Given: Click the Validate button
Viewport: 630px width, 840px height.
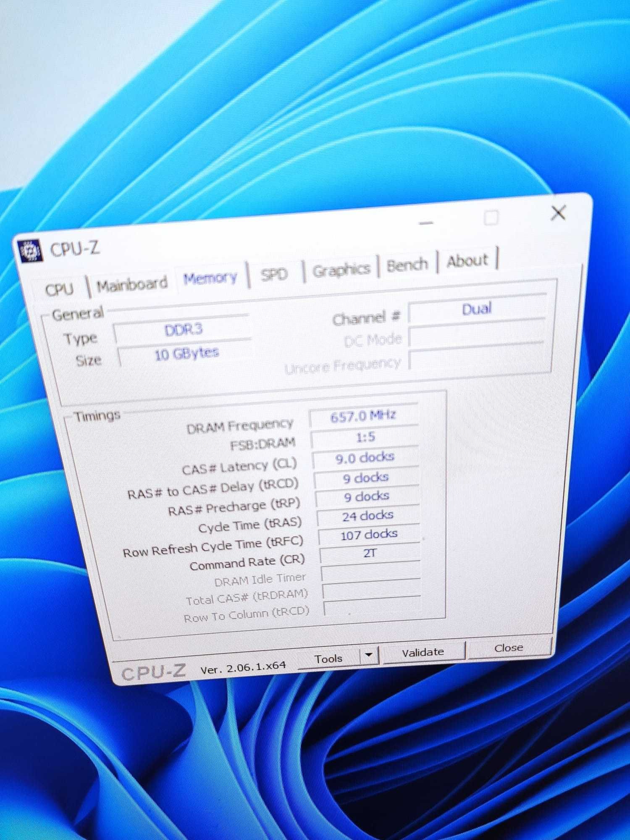Looking at the screenshot, I should point(423,652).
